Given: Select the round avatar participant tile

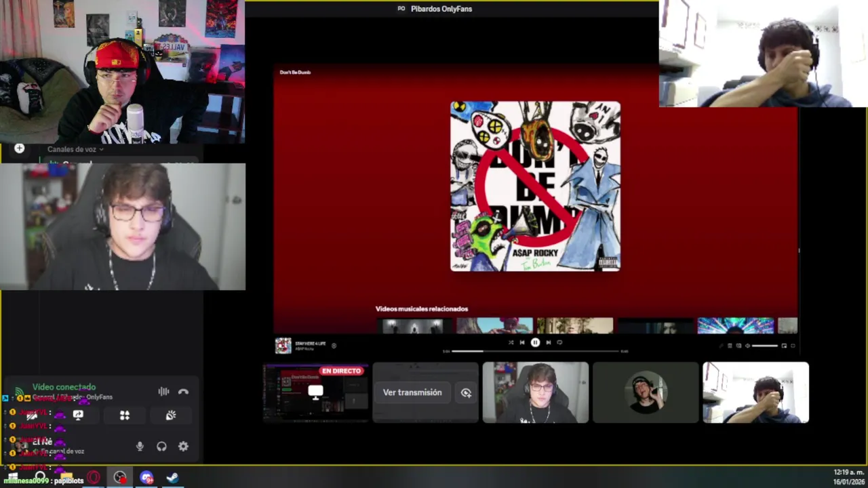Looking at the screenshot, I should [x=646, y=392].
